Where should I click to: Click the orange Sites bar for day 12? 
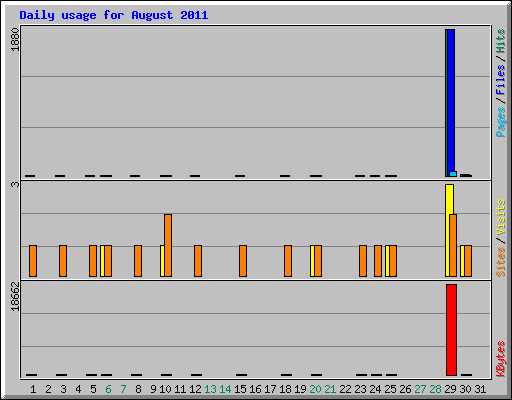click(x=198, y=261)
